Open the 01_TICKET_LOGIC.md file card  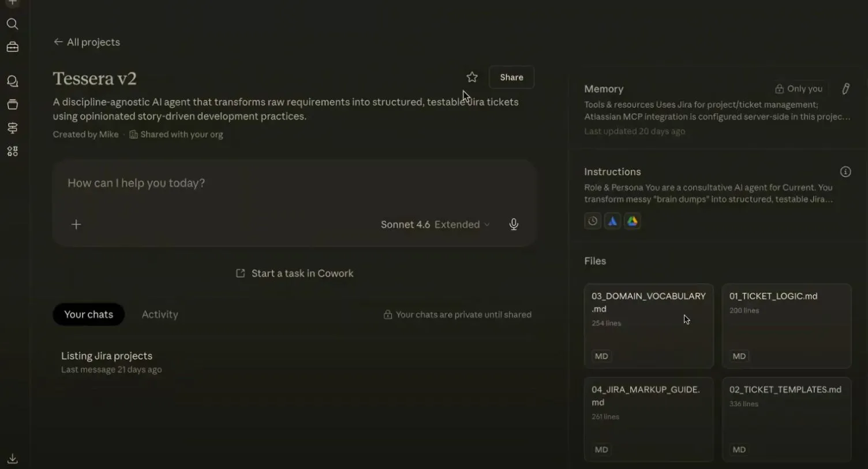tap(787, 326)
